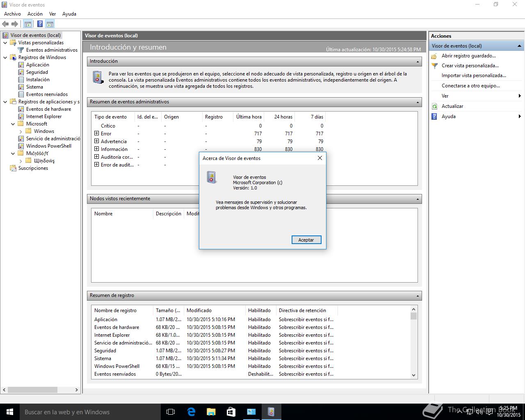Collapse the Visor de eventos (local) actions group
Screen dimensions: 525x420
tap(519, 46)
